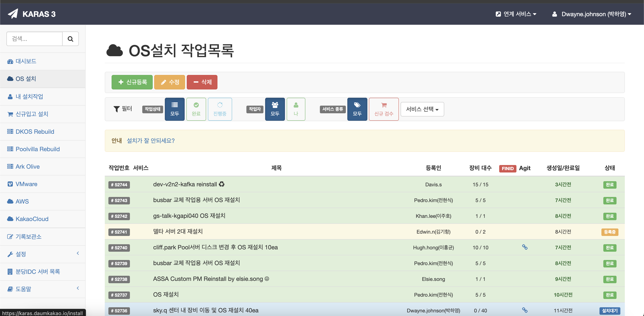Click the cloud icon beside the page title
Image resolution: width=644 pixels, height=316 pixels.
(x=115, y=50)
